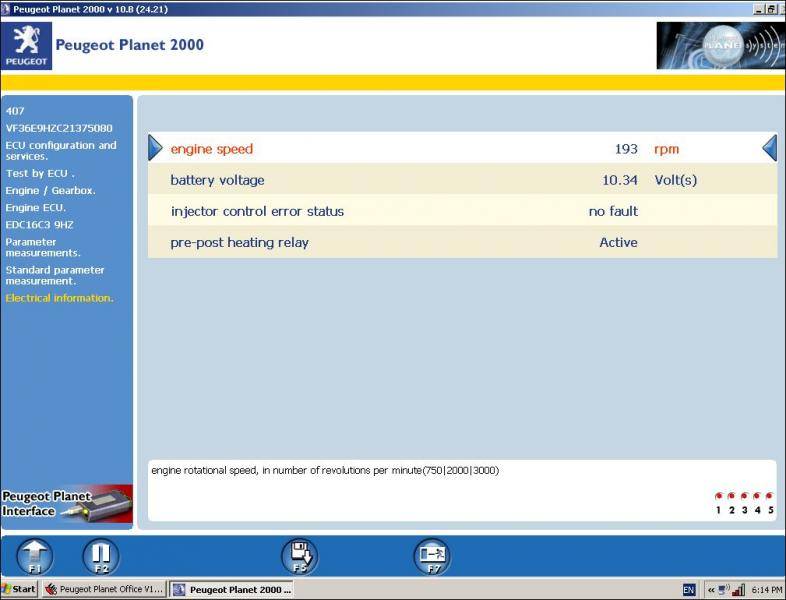Image resolution: width=786 pixels, height=600 pixels.
Task: Click the F5 save-to-disk icon
Action: coord(299,555)
